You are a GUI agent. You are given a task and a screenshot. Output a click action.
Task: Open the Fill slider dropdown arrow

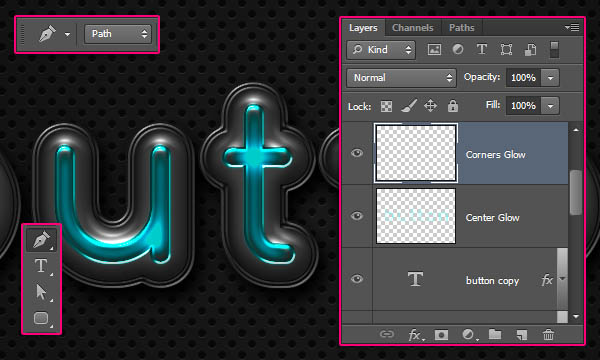pos(550,106)
